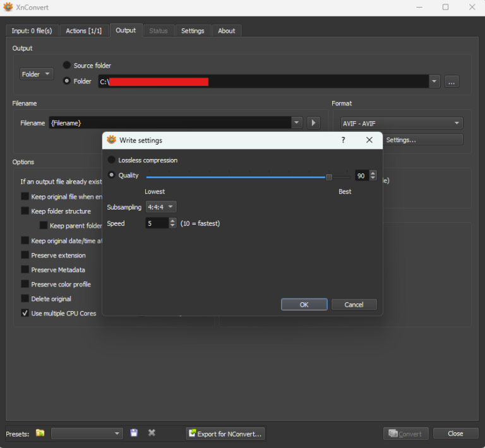
Task: Maximize the XnConvert window
Action: click(445, 7)
